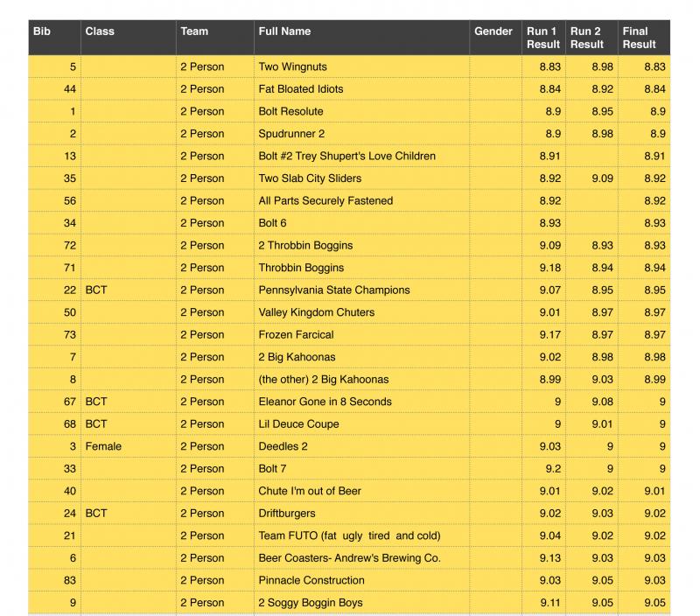Click the Full Name column header
The image size is (700, 616).
click(361, 38)
